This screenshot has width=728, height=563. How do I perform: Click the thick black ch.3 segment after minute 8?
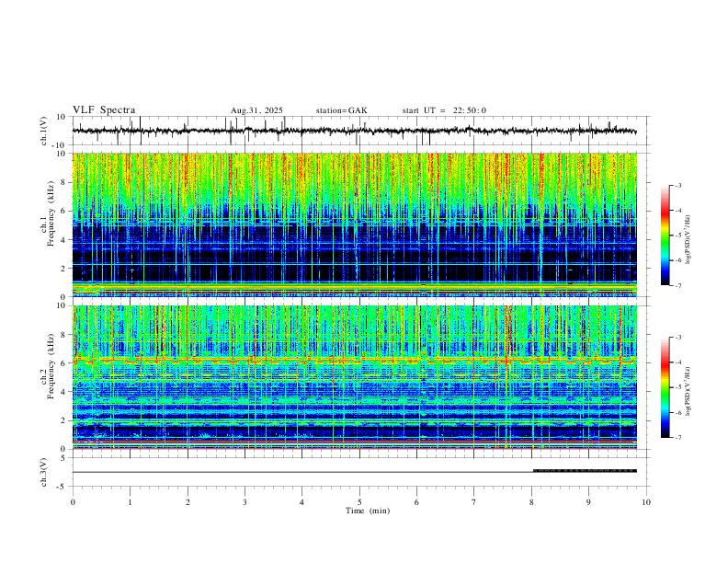click(585, 471)
